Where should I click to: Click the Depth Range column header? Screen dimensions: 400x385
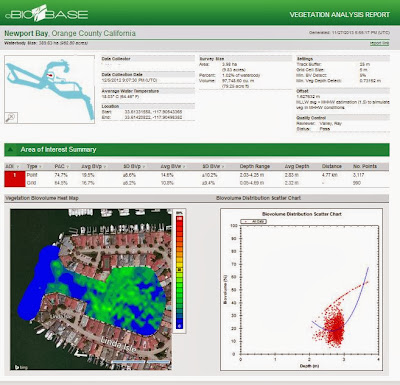255,166
